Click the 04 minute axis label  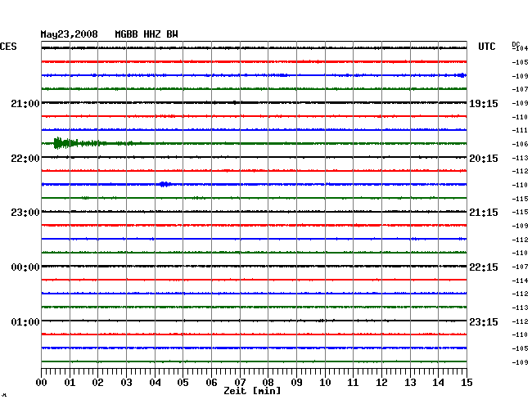point(155,383)
